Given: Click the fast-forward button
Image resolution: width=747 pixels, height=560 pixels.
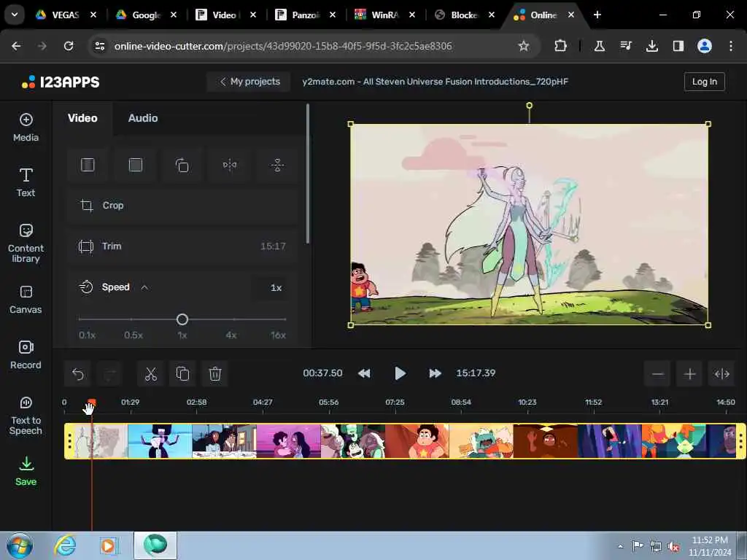Looking at the screenshot, I should (435, 373).
